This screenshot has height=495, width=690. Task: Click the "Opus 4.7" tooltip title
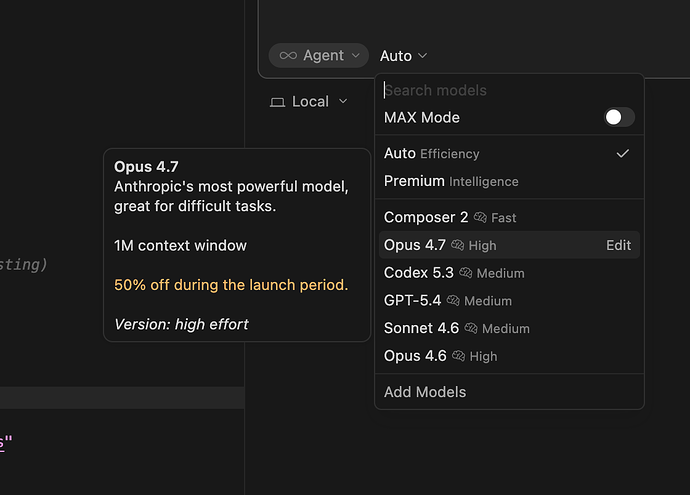click(146, 167)
